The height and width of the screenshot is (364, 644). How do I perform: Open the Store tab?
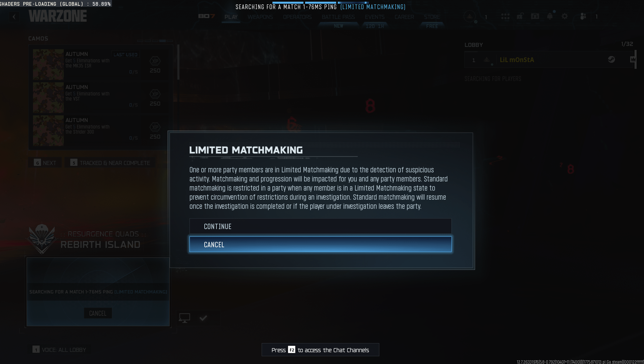click(x=432, y=17)
